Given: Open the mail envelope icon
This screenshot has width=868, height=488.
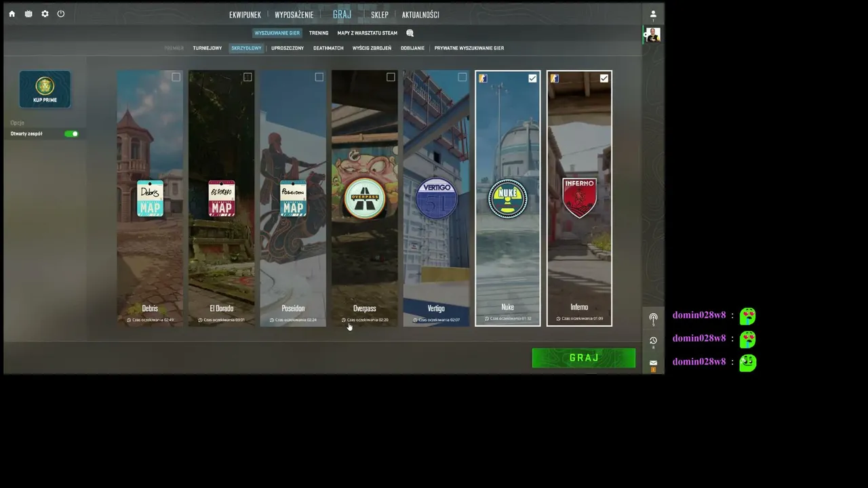Looking at the screenshot, I should [x=653, y=363].
